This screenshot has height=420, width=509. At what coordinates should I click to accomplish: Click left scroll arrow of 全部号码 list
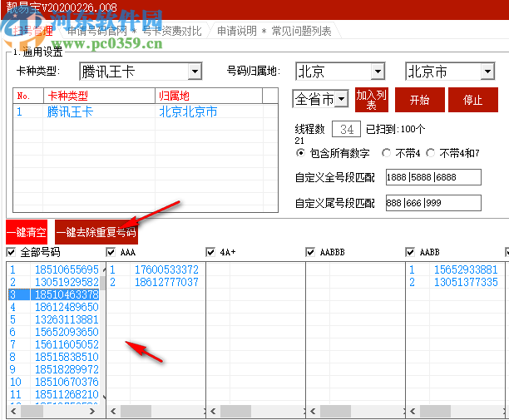[x=13, y=411]
